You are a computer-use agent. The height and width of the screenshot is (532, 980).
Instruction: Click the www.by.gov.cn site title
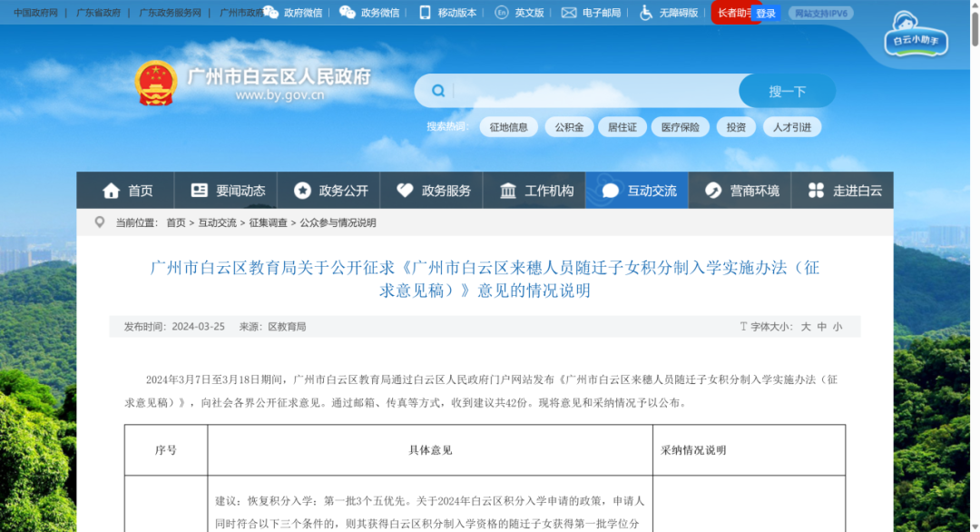click(280, 95)
